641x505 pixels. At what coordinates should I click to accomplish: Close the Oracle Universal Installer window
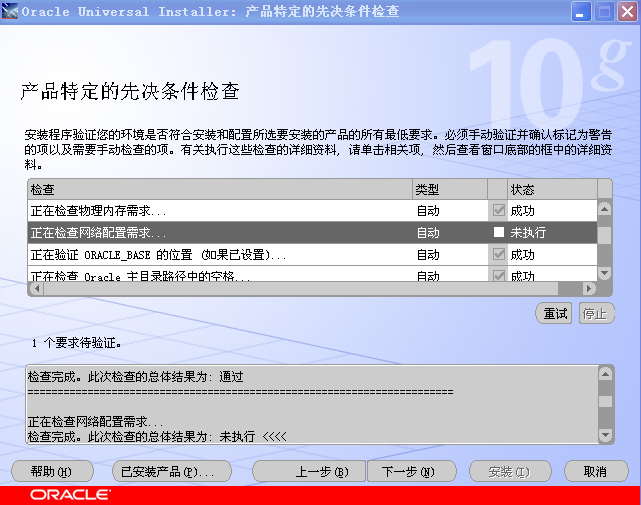point(628,11)
